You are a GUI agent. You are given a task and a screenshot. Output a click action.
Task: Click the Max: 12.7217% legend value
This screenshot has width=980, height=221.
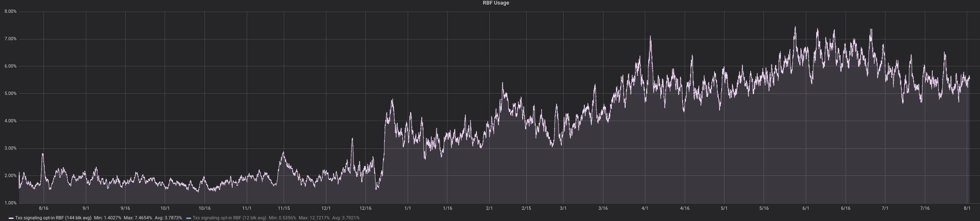(x=314, y=218)
